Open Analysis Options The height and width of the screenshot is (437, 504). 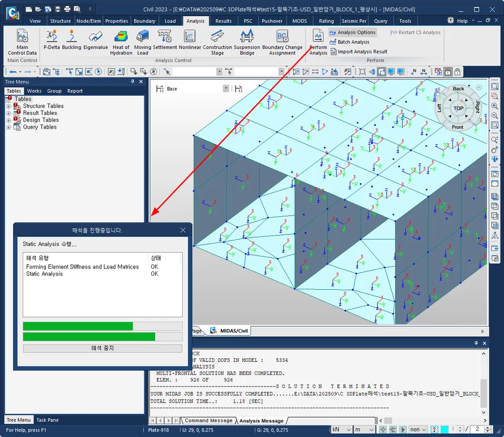point(353,32)
